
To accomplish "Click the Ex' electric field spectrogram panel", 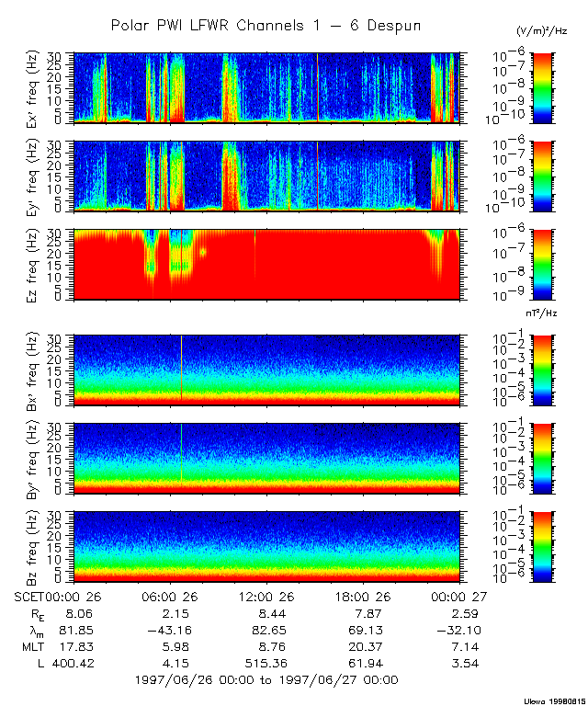I will click(x=266, y=87).
